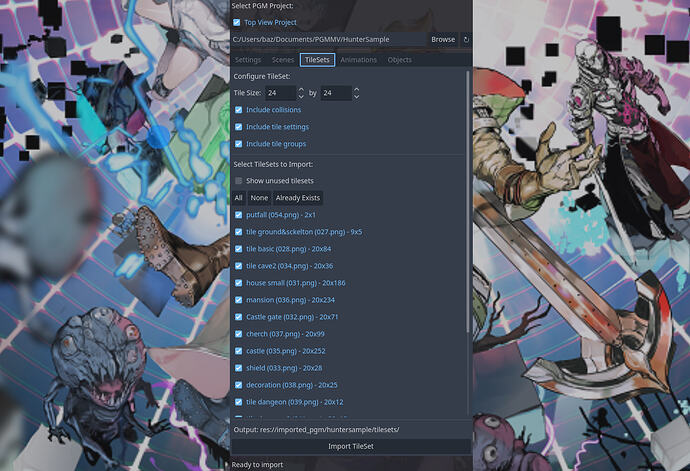Click the Configure TileSet label

point(262,76)
